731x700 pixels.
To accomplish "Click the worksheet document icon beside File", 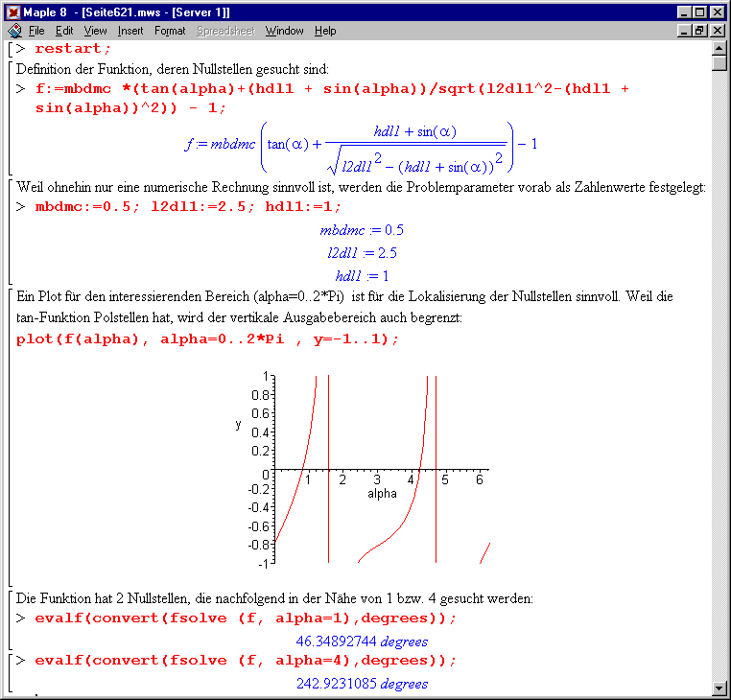I will click(14, 31).
